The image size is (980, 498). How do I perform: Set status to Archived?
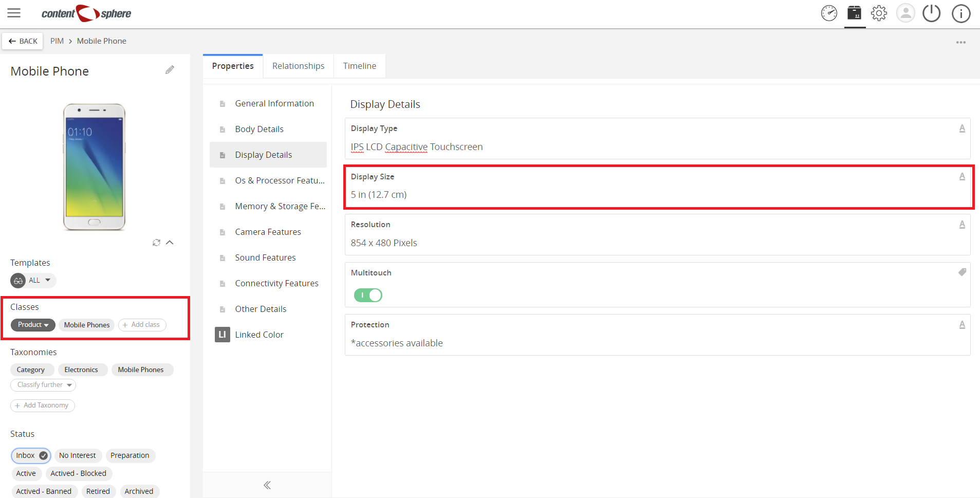coord(139,491)
